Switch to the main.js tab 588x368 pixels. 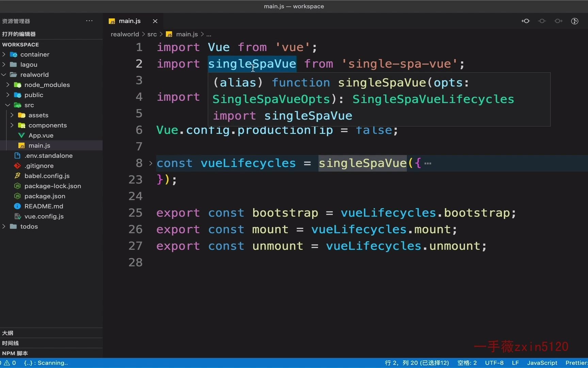coord(129,21)
